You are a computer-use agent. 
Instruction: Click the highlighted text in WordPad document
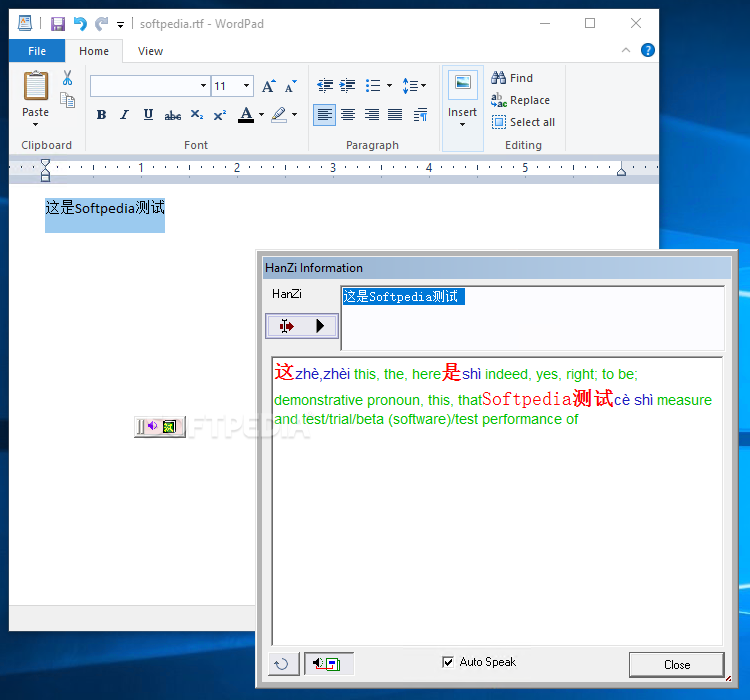tap(105, 208)
